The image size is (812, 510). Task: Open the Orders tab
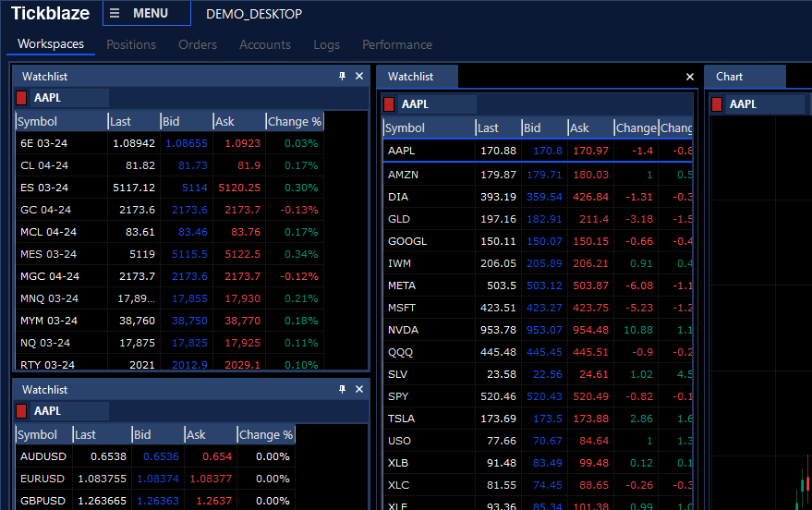pyautogui.click(x=198, y=44)
